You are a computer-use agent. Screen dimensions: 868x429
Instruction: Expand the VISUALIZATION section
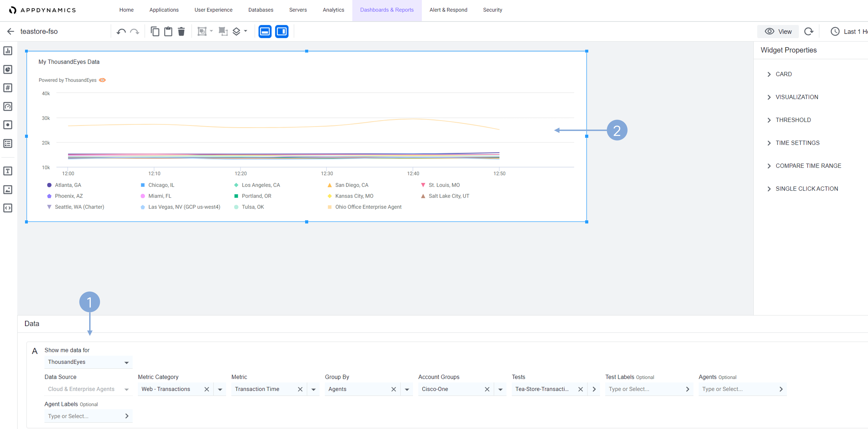click(x=796, y=97)
